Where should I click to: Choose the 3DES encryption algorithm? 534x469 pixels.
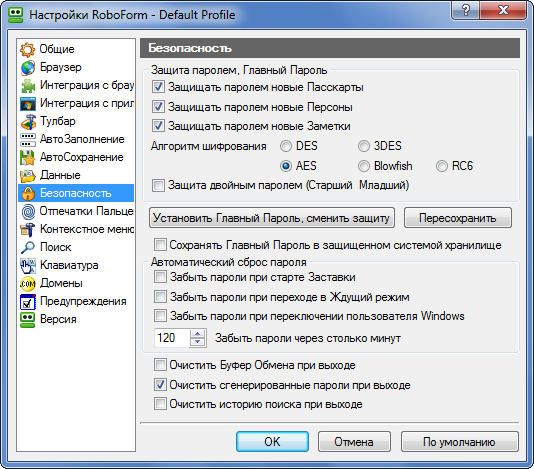pos(364,146)
